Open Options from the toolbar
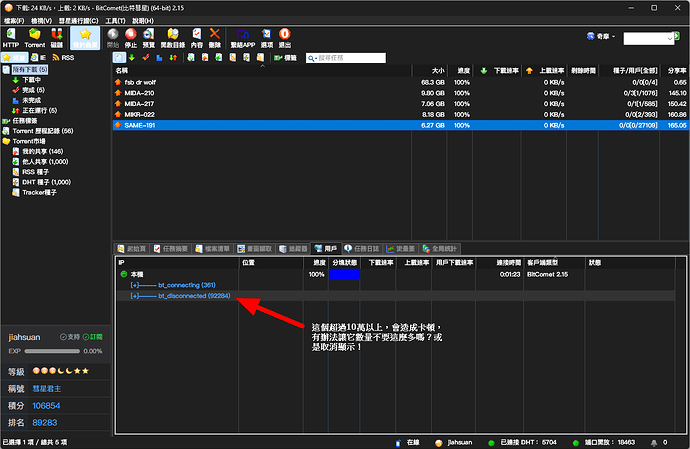This screenshot has width=690, height=449. 267,38
